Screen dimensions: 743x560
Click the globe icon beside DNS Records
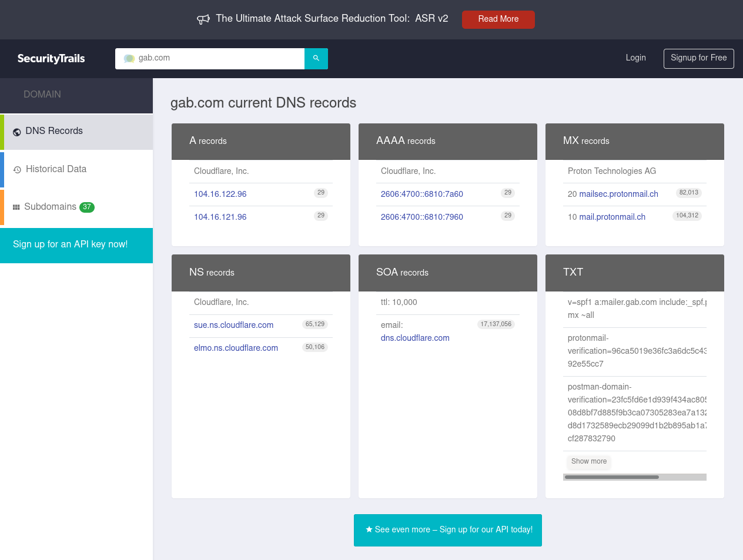coord(17,132)
